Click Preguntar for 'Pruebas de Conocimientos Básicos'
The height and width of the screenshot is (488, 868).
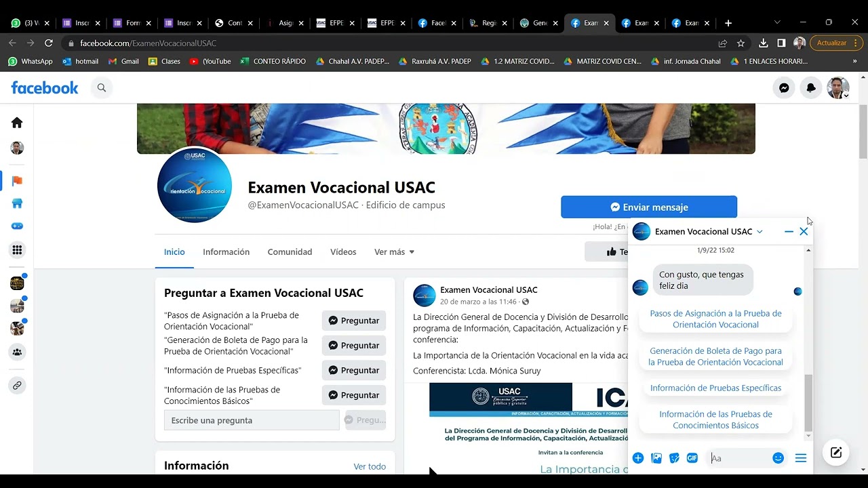(x=354, y=395)
